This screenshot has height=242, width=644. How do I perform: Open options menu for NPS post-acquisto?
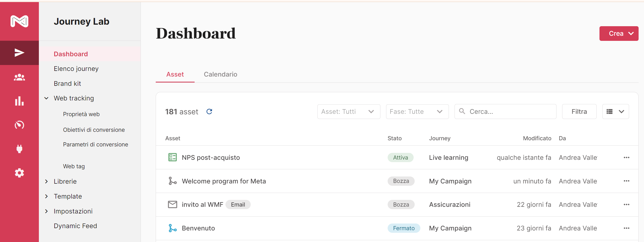click(626, 157)
